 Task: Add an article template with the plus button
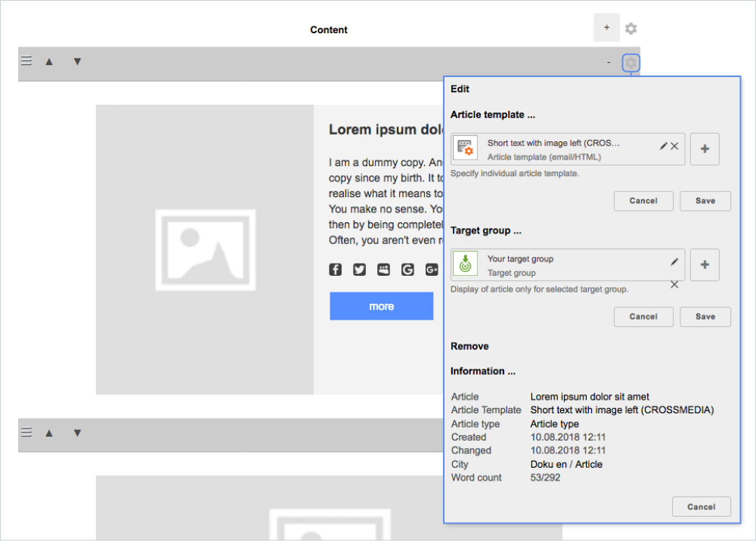pos(705,149)
